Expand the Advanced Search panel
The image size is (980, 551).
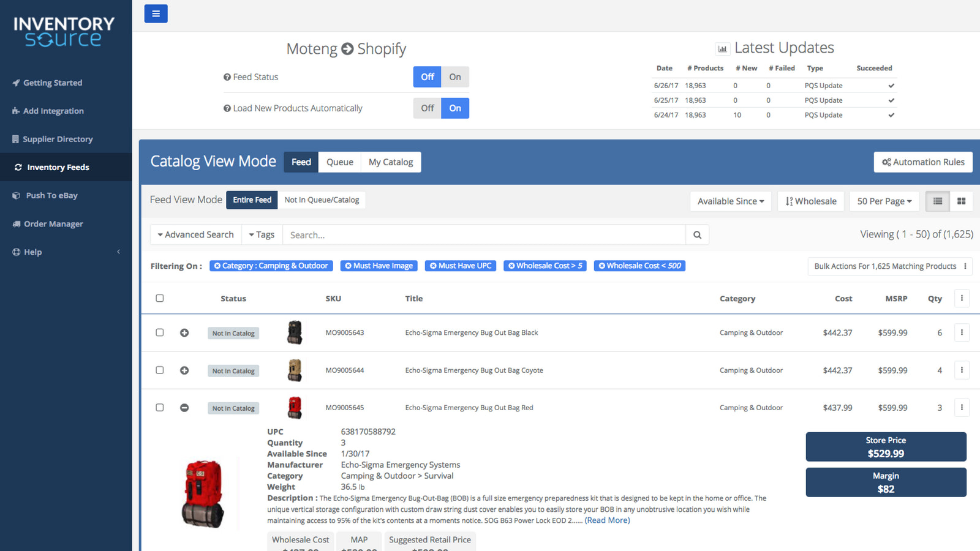click(x=195, y=234)
